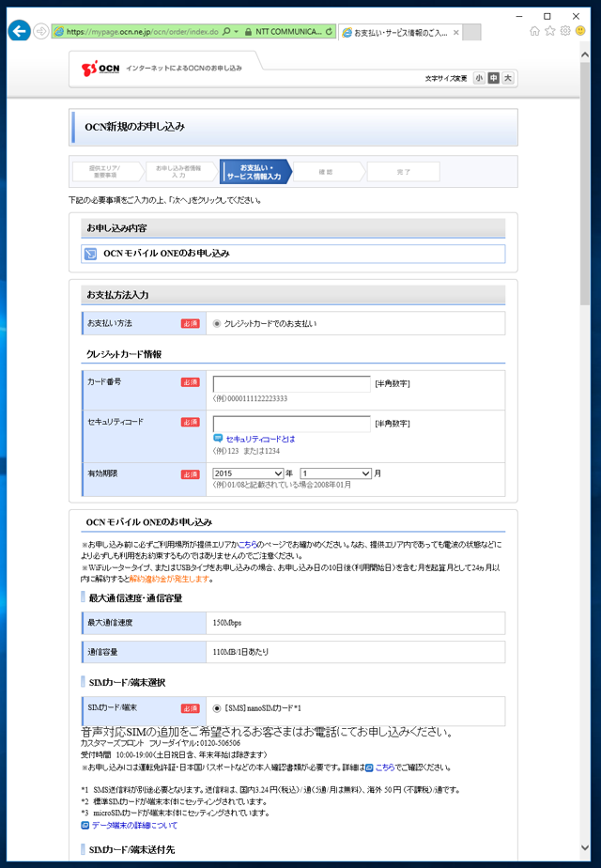Image resolution: width=601 pixels, height=868 pixels.
Task: Click icon before identity documents こちら link
Action: click(370, 767)
